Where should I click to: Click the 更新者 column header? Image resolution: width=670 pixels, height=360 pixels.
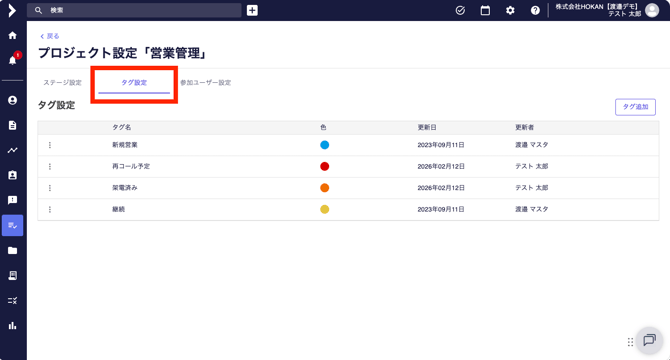(524, 127)
